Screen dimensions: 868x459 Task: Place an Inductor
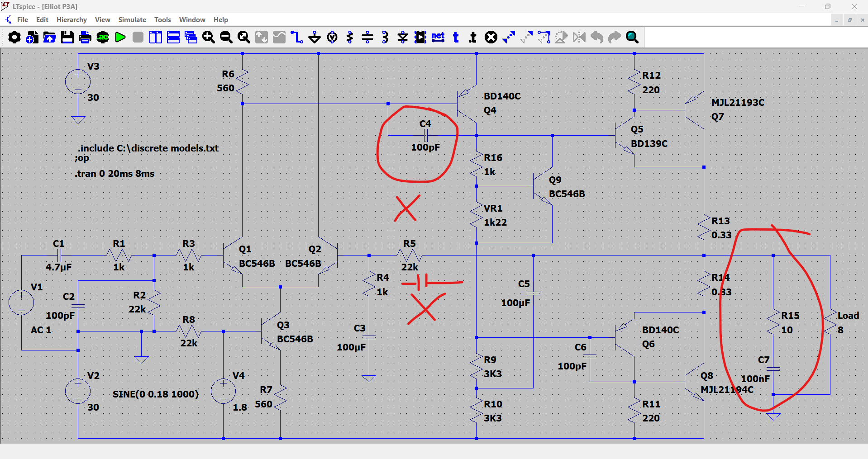(x=385, y=37)
